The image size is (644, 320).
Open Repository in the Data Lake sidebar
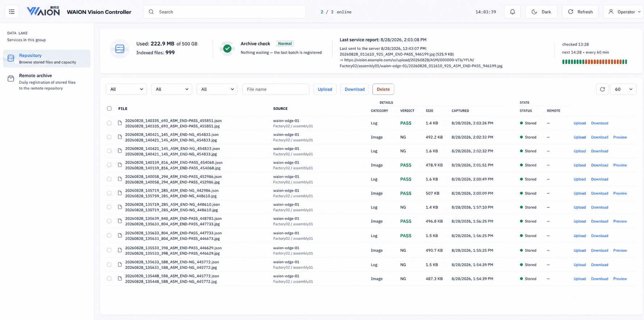(x=47, y=59)
